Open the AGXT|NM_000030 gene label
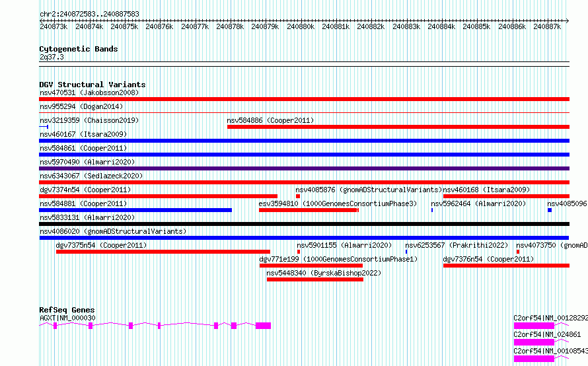 67,318
